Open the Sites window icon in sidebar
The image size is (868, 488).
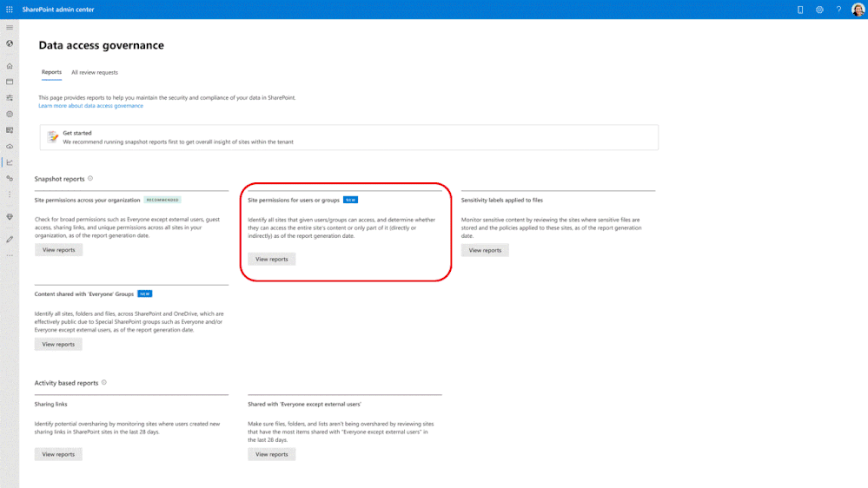coord(10,82)
